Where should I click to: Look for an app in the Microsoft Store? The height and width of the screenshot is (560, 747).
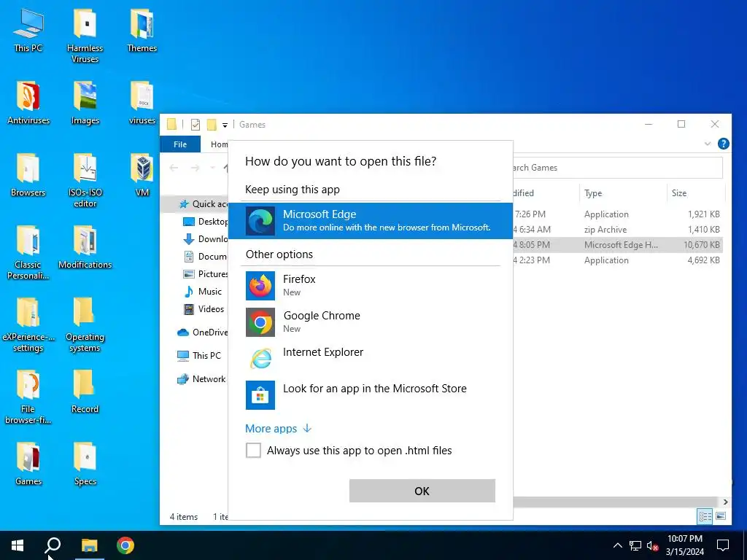(x=370, y=394)
